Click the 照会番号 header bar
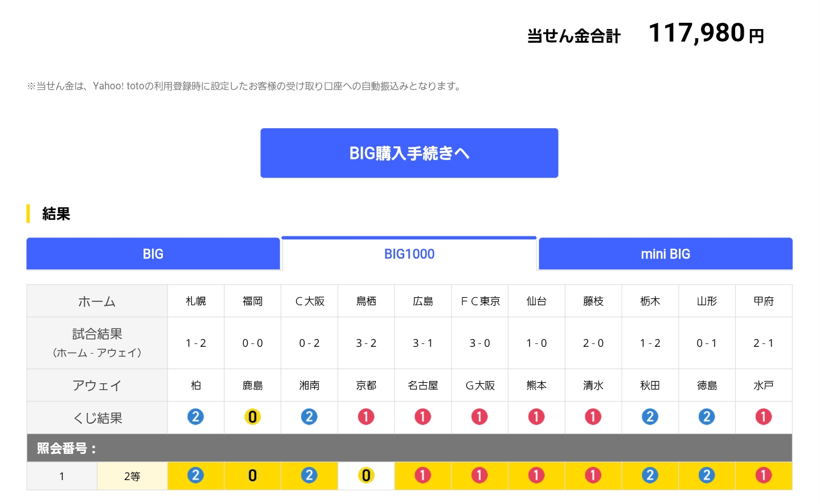Viewport: 820px width, 504px height. point(409,448)
